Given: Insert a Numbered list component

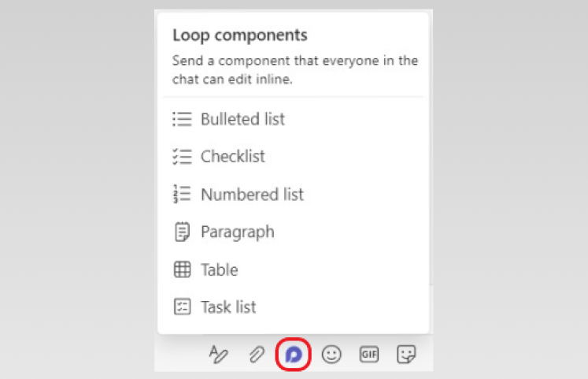Looking at the screenshot, I should click(x=252, y=194).
